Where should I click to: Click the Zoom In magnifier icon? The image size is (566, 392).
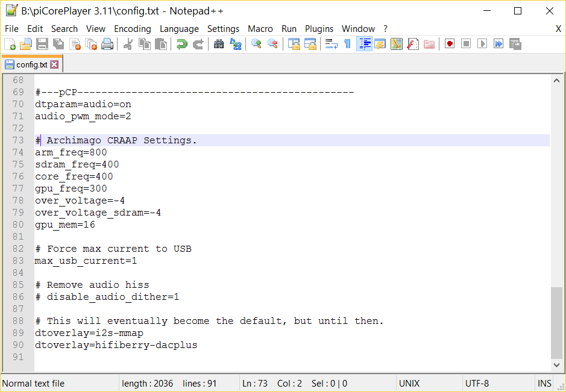point(256,44)
